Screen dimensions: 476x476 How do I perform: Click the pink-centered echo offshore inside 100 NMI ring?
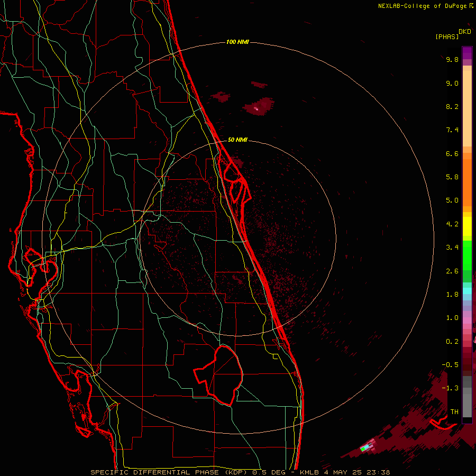[x=259, y=106]
